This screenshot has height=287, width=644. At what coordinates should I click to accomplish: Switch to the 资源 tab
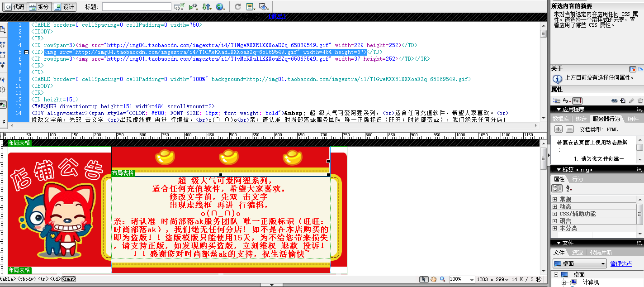tap(578, 253)
